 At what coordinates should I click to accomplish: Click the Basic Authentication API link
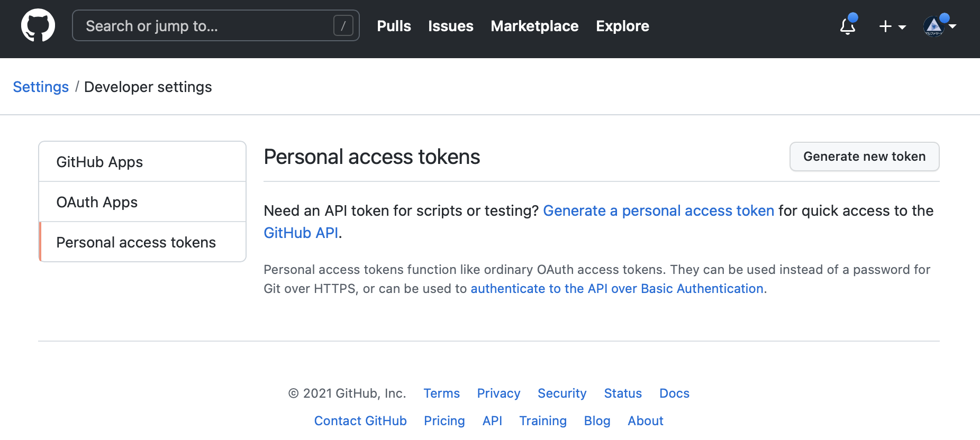coord(616,289)
